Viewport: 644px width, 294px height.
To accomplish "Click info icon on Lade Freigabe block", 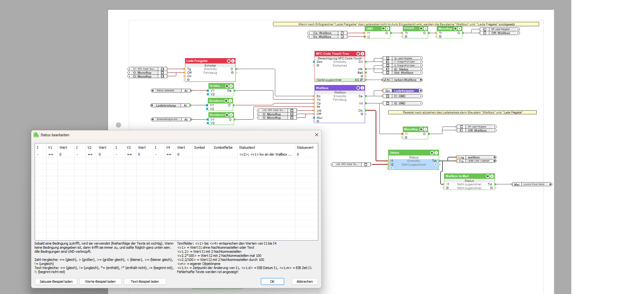I will tap(233, 61).
